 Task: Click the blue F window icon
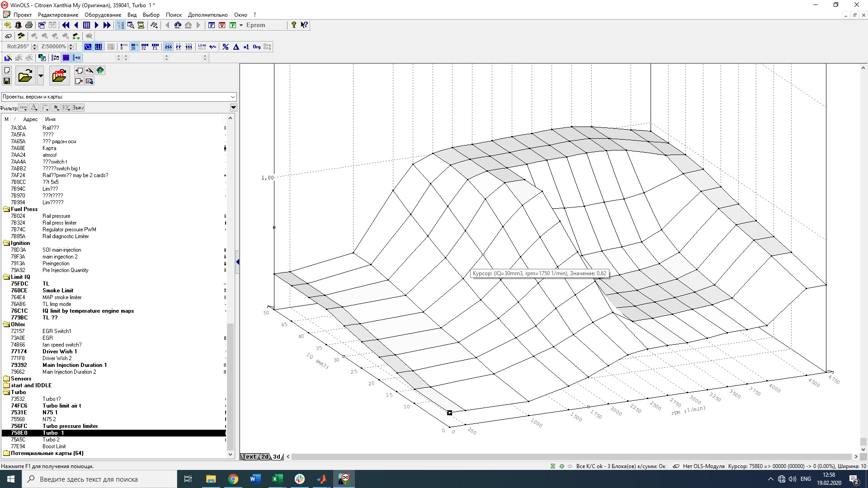tap(212, 25)
